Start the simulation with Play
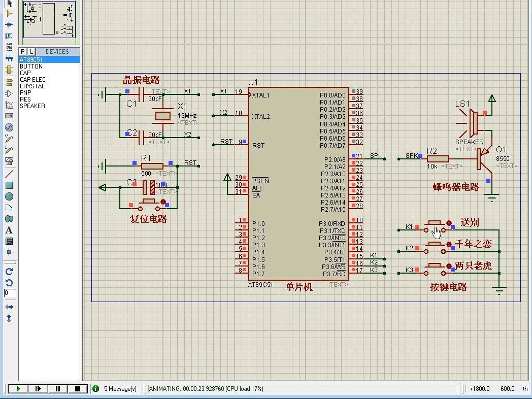The image size is (532, 399). (18, 389)
